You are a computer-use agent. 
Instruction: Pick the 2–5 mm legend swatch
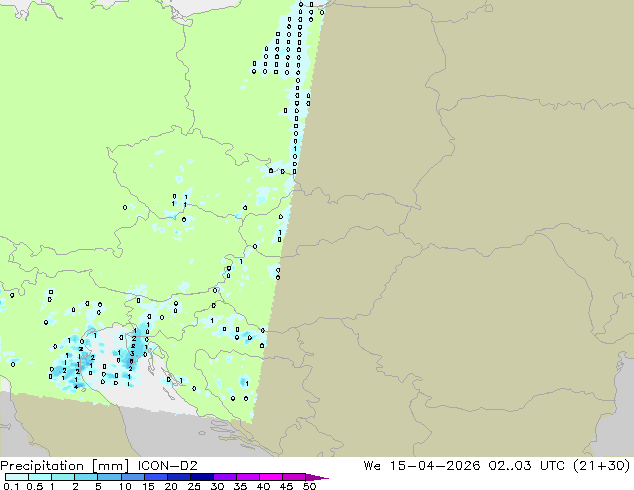point(86,477)
